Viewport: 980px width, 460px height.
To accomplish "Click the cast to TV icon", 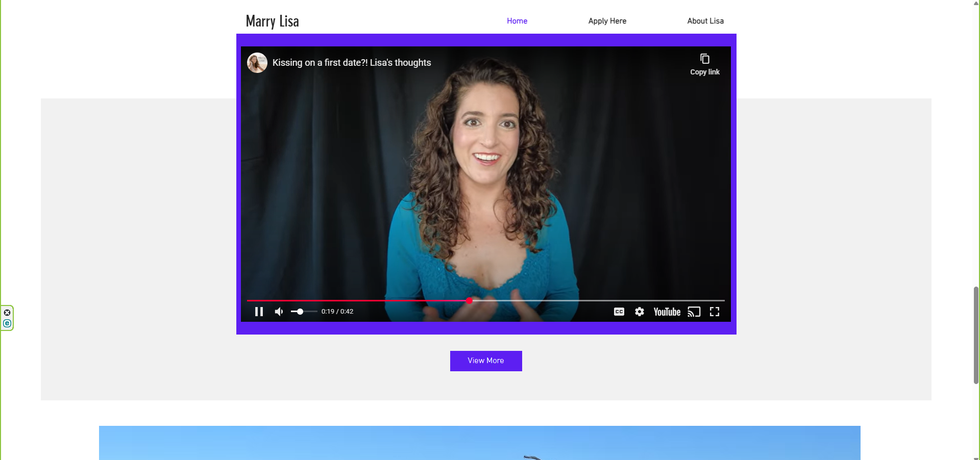I will point(694,312).
